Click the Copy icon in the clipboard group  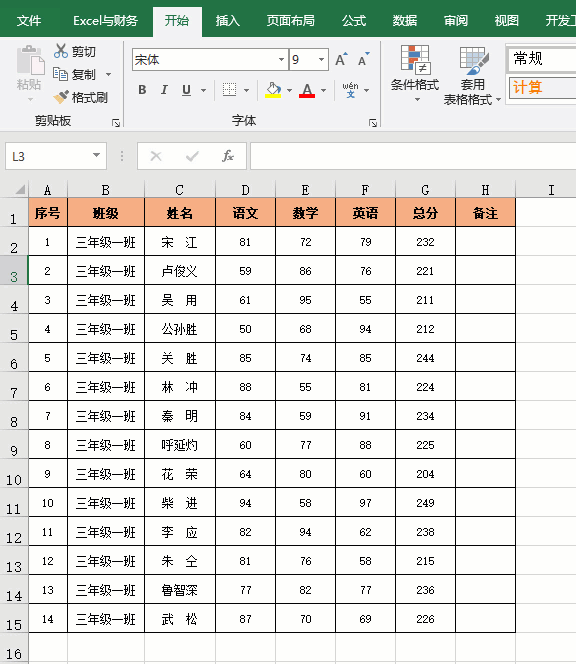(60, 74)
